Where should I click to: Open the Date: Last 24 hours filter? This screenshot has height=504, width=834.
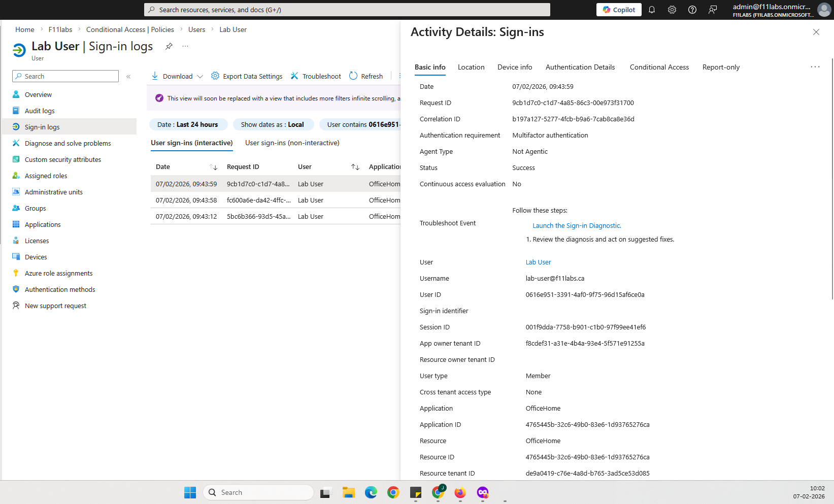pos(188,124)
